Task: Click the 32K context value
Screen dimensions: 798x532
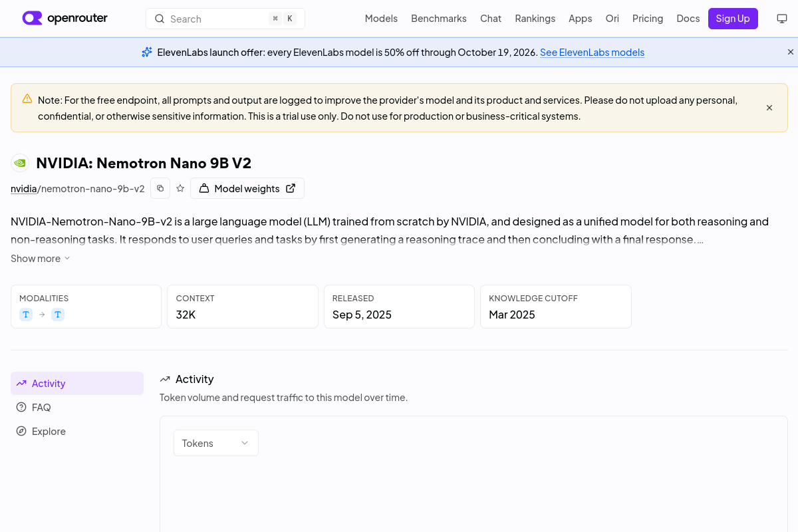Action: coord(186,315)
